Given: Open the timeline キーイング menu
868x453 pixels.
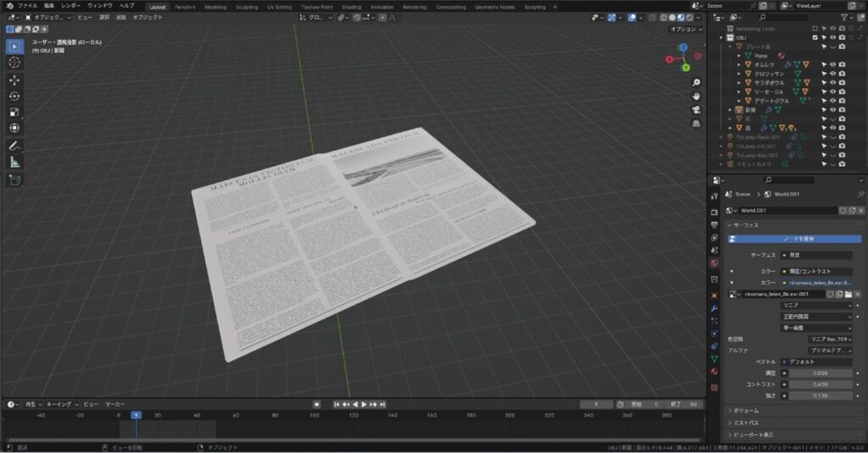Looking at the screenshot, I should click(x=61, y=405).
